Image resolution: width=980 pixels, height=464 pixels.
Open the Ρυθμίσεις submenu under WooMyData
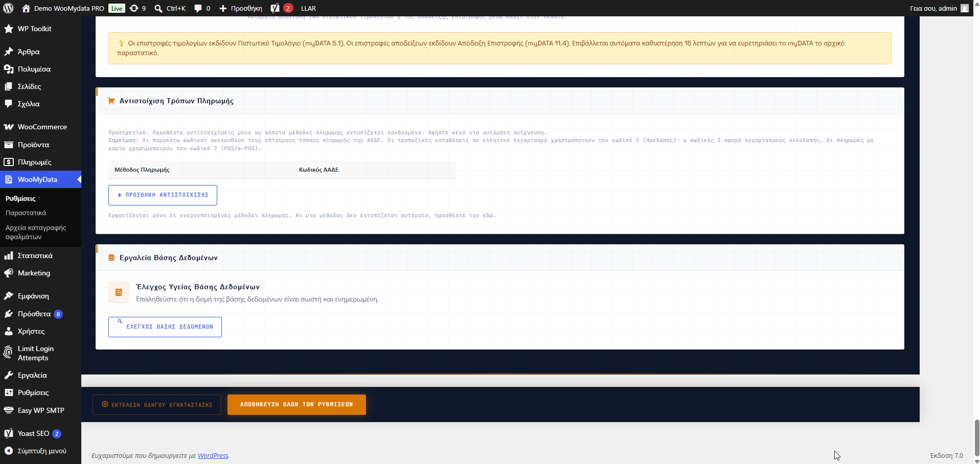point(20,198)
